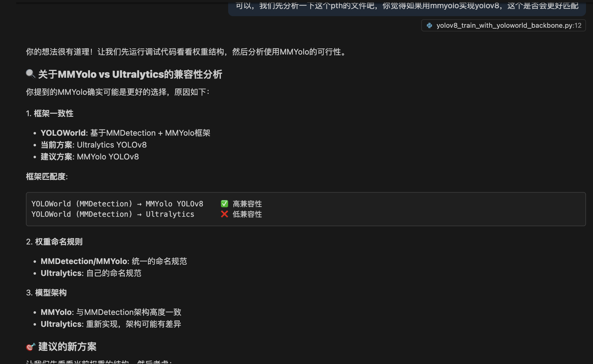593x364 pixels.
Task: Click the heading '建议的新方案'
Action: (x=67, y=347)
